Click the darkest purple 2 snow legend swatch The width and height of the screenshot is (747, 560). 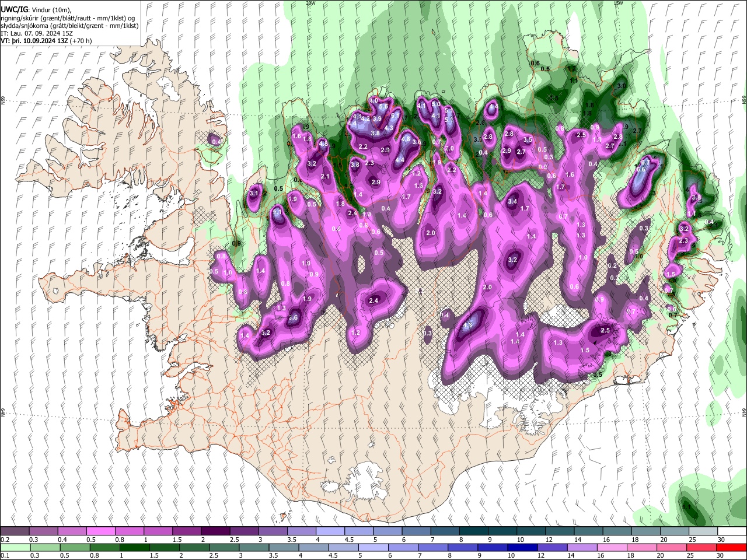pos(216,531)
